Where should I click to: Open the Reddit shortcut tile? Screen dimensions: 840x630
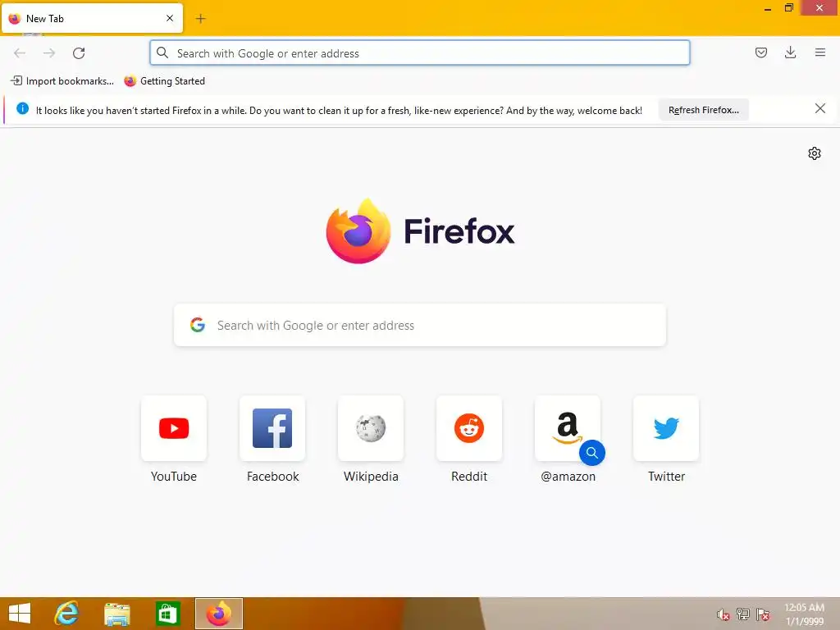click(x=469, y=428)
